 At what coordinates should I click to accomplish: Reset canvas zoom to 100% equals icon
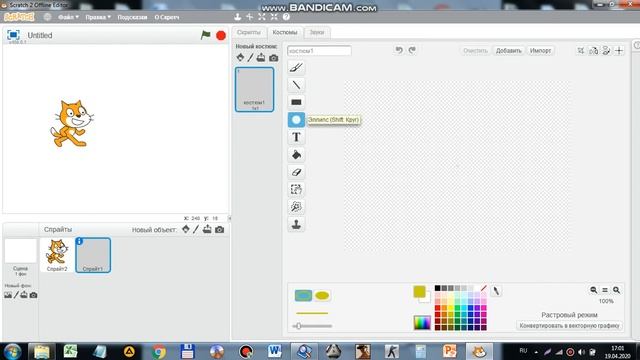[x=605, y=290]
